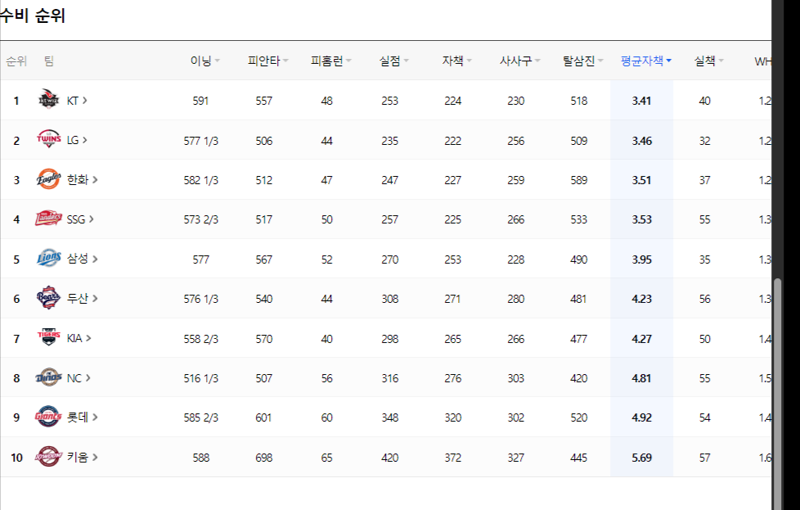Sort the table by 실책 column
Image resolution: width=800 pixels, height=510 pixels.
[x=709, y=61]
